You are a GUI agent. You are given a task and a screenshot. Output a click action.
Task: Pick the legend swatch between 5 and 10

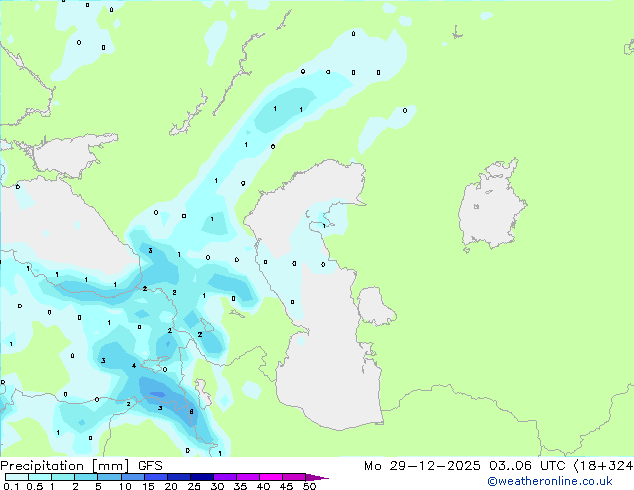pos(109,477)
